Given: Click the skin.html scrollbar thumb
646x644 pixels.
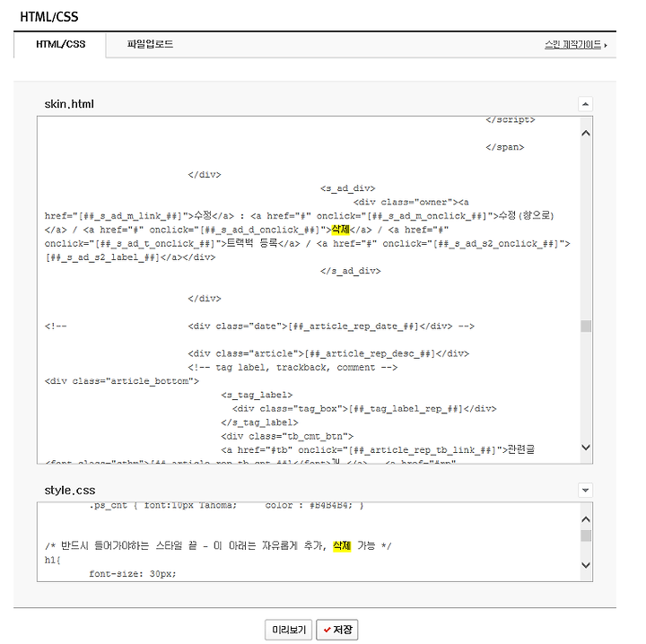Looking at the screenshot, I should 585,326.
